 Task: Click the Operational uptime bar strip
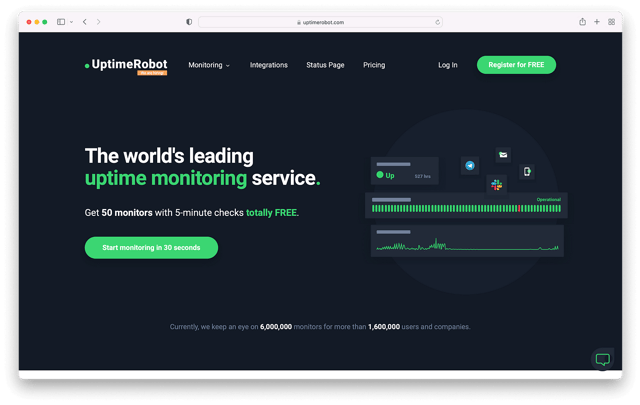466,209
